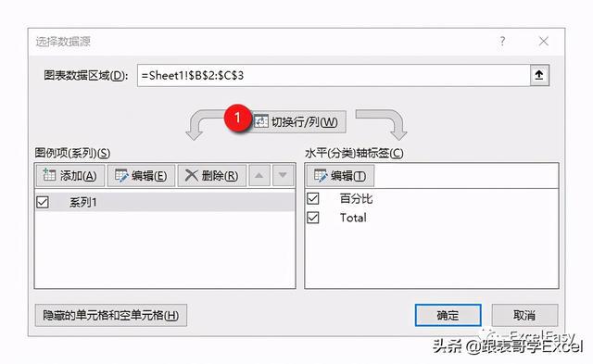
Task: Click the Edit (编辑) series button
Action: pyautogui.click(x=141, y=176)
